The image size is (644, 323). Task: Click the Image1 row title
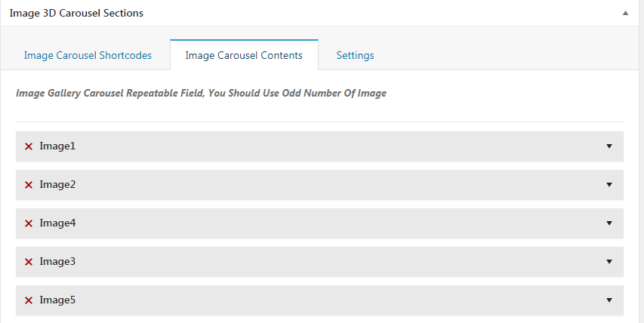coord(57,146)
